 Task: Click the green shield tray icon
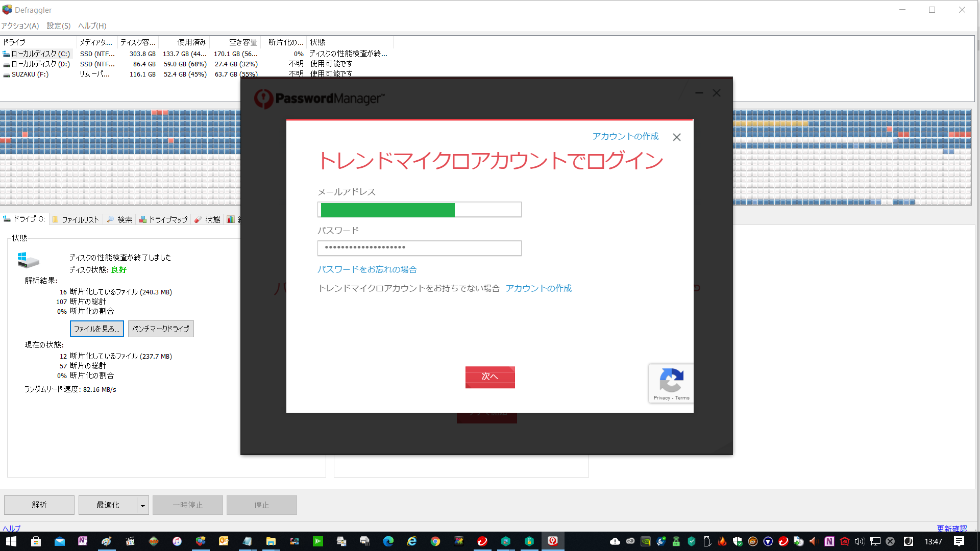click(692, 541)
